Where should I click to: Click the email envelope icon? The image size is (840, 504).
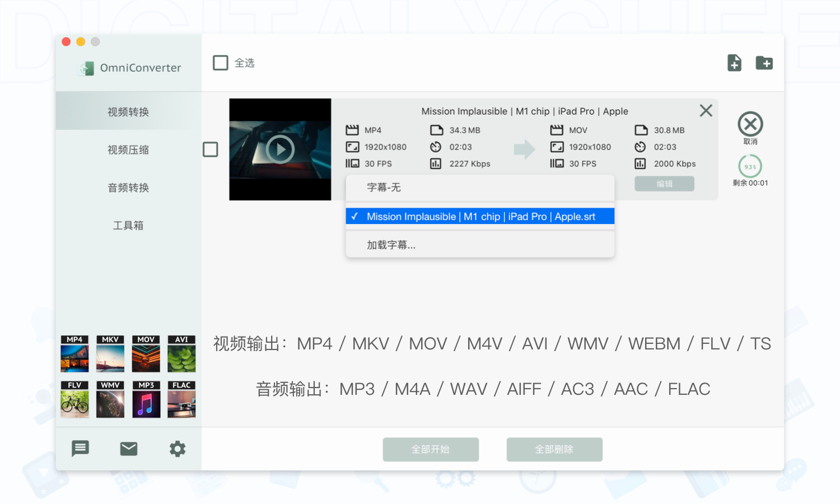pos(129,449)
